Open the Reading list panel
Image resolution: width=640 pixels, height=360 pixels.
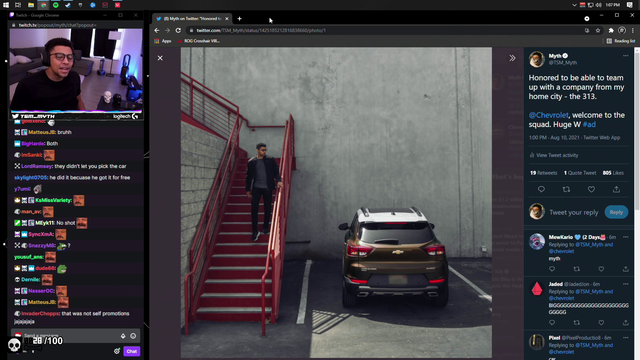(x=621, y=41)
